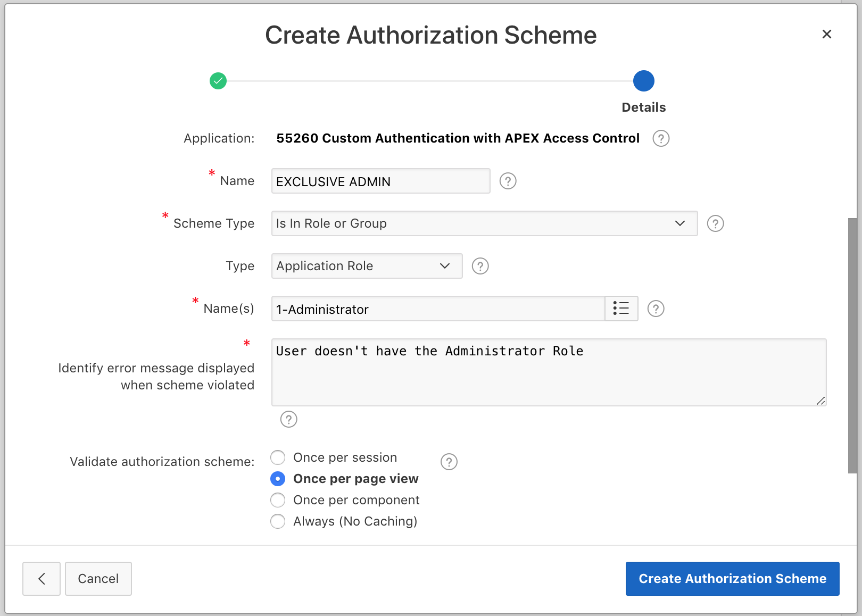Show help for Scheme Type
The width and height of the screenshot is (862, 616).
715,223
